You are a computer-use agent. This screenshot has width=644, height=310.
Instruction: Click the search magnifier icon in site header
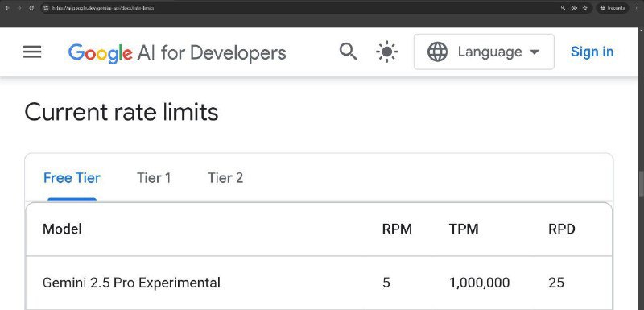click(348, 52)
